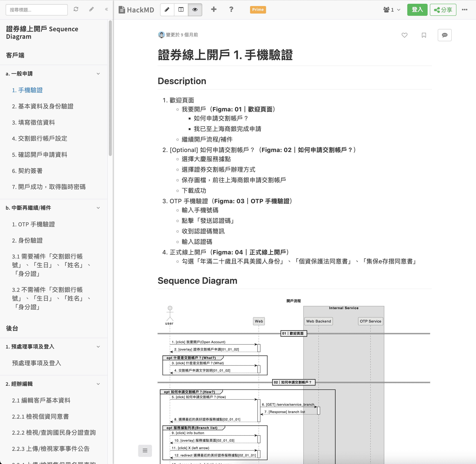Collapse sidebar with double-chevron icon
Viewport: 476px width, 464px height.
point(107,9)
